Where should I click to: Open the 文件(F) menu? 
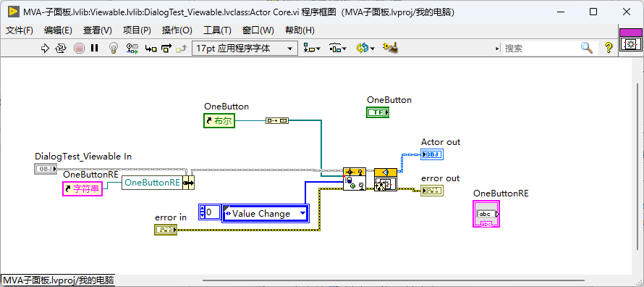[x=20, y=30]
